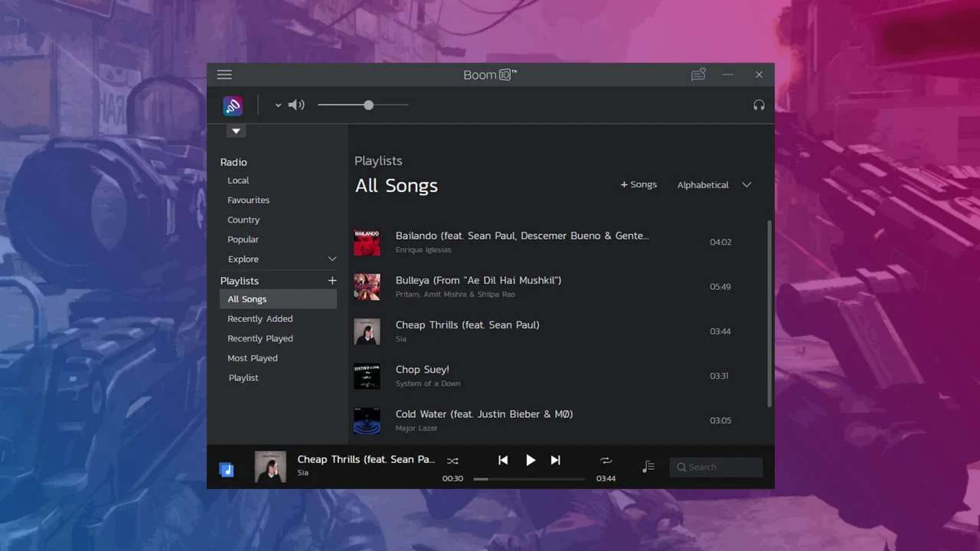The height and width of the screenshot is (551, 980).
Task: Play the current song
Action: click(531, 460)
